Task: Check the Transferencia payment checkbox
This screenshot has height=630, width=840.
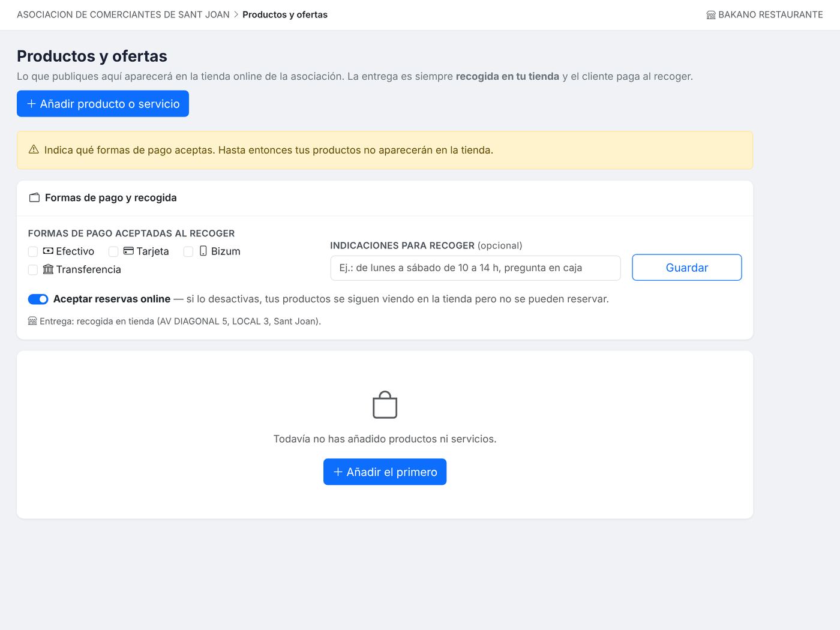Action: 33,270
